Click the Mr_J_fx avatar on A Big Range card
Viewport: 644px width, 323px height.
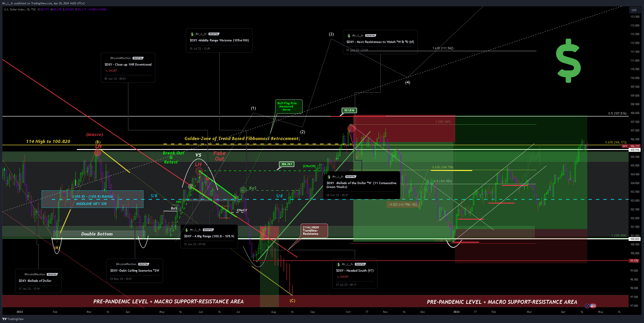pyautogui.click(x=186, y=230)
